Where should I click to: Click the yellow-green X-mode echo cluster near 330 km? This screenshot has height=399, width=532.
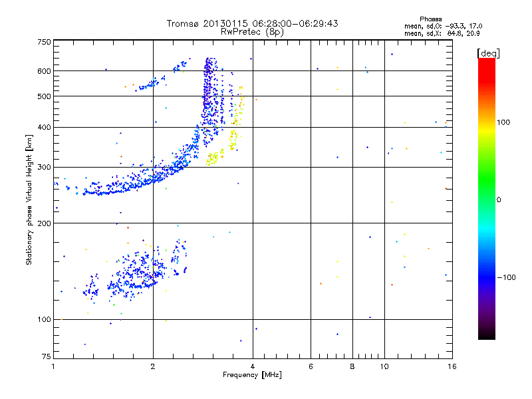tap(213, 158)
